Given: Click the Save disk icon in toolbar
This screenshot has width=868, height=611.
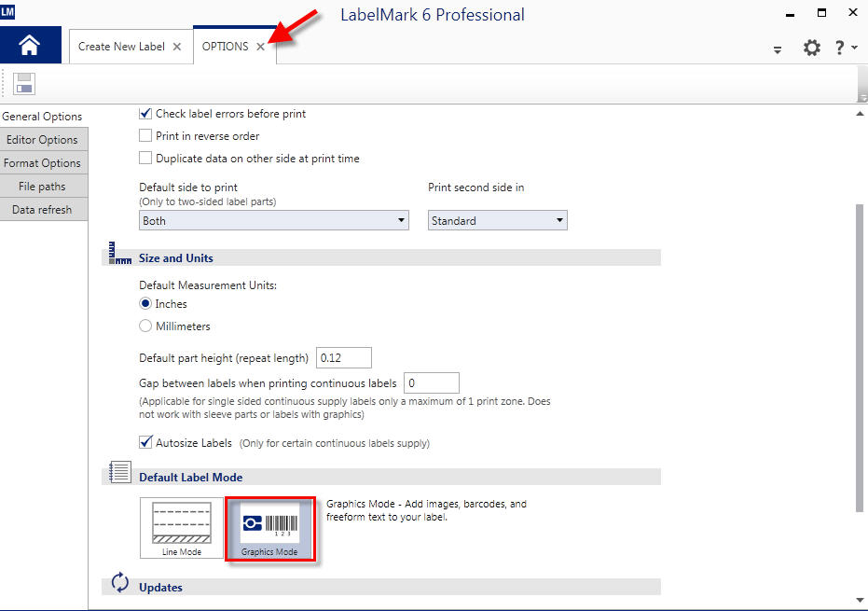Looking at the screenshot, I should [24, 83].
